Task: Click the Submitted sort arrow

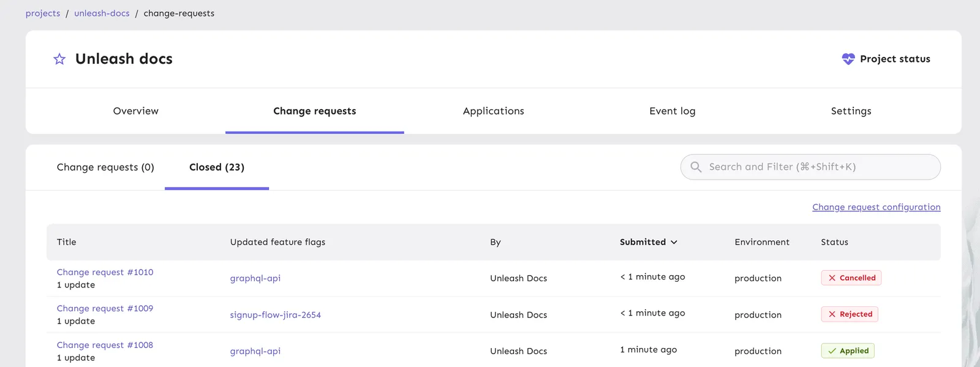Action: (x=674, y=242)
